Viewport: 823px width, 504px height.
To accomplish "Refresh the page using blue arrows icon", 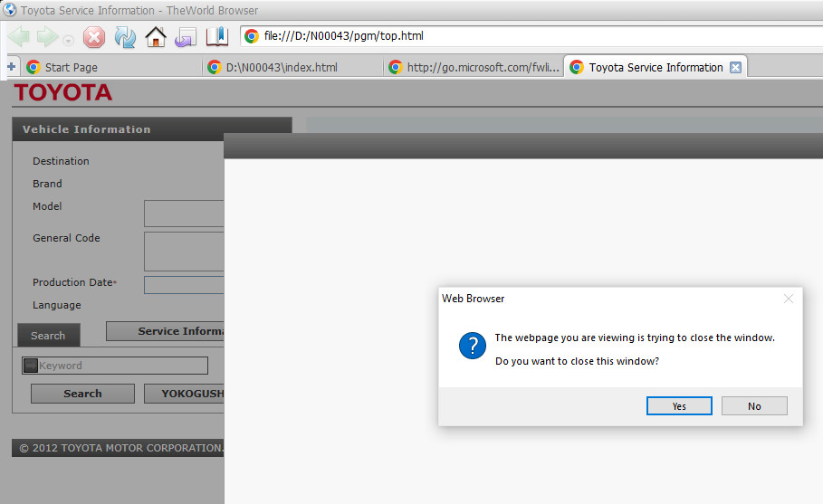I will [x=125, y=37].
